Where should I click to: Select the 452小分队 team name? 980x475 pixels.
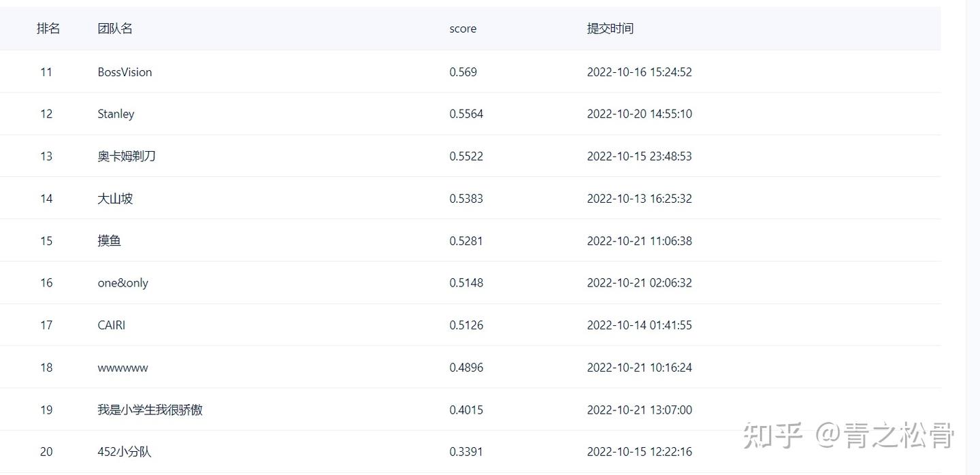[124, 452]
